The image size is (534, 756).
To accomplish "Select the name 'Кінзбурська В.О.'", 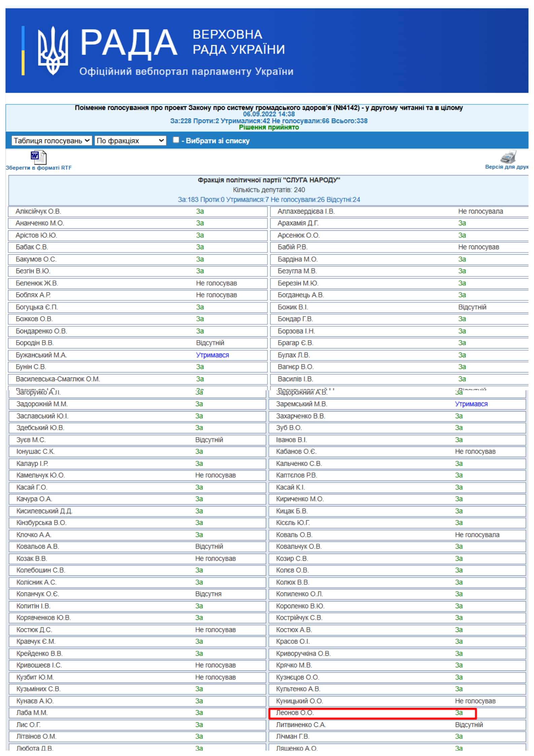I will (x=41, y=523).
